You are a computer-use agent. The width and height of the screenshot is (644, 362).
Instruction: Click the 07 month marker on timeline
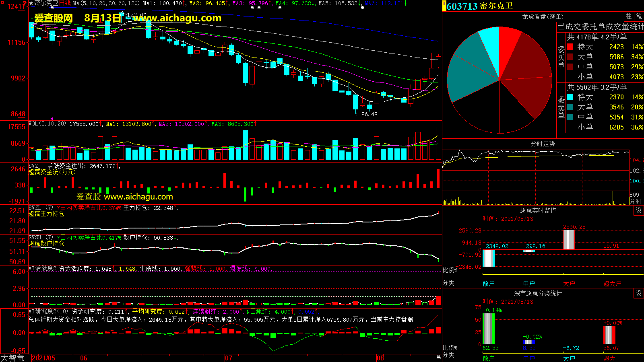(228, 358)
